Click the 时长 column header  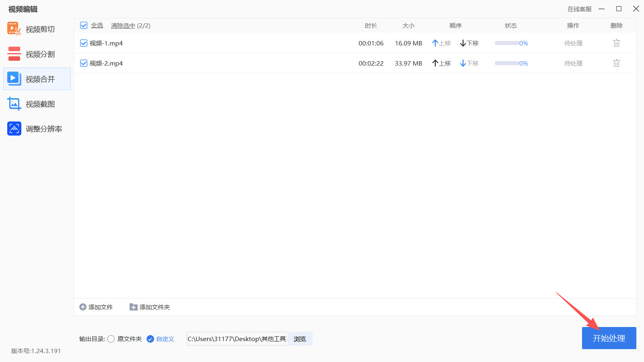(371, 25)
